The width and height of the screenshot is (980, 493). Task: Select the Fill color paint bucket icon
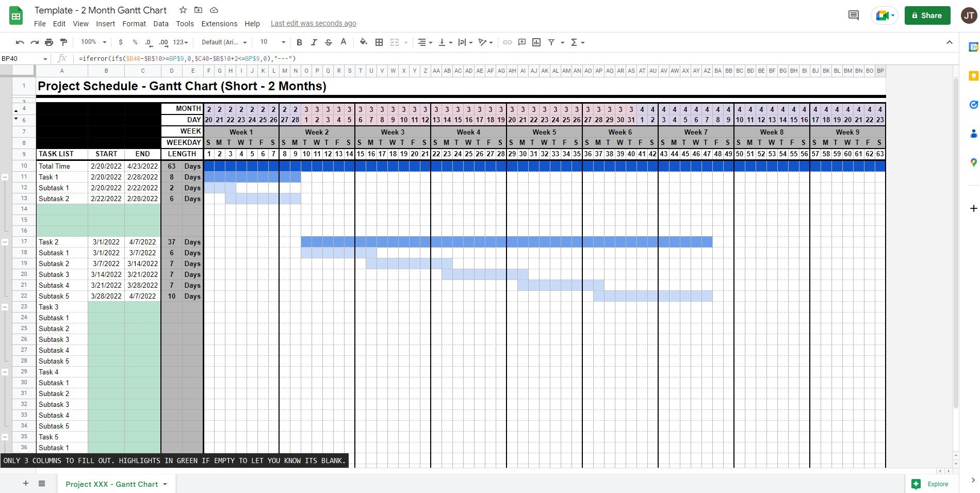click(363, 42)
